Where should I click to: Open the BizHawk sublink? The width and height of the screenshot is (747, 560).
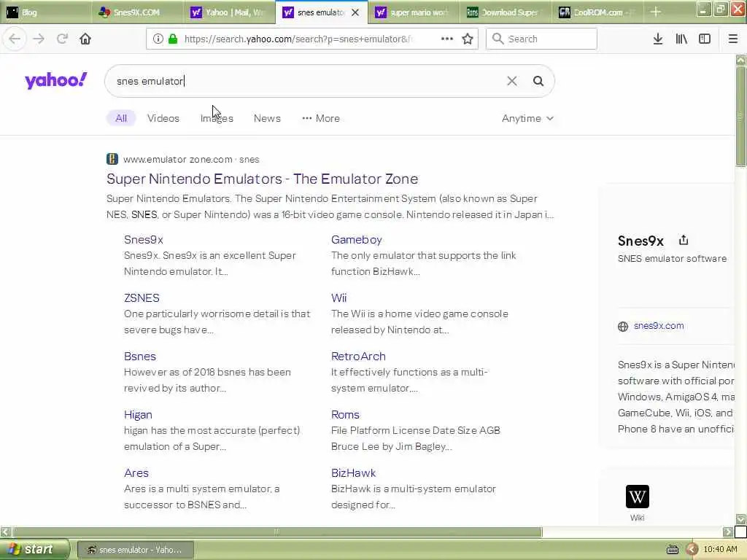click(x=354, y=472)
